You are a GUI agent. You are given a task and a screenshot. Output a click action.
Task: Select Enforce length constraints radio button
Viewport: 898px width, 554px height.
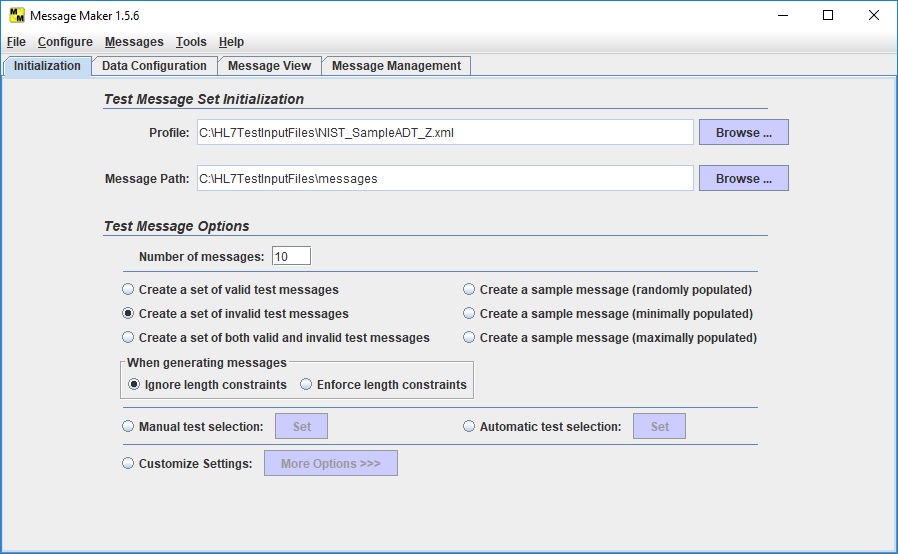[x=307, y=385]
